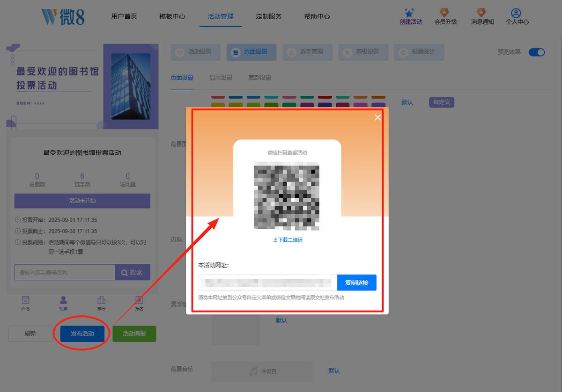Click the 默认 link in the 背景音乐 row

pos(334,371)
